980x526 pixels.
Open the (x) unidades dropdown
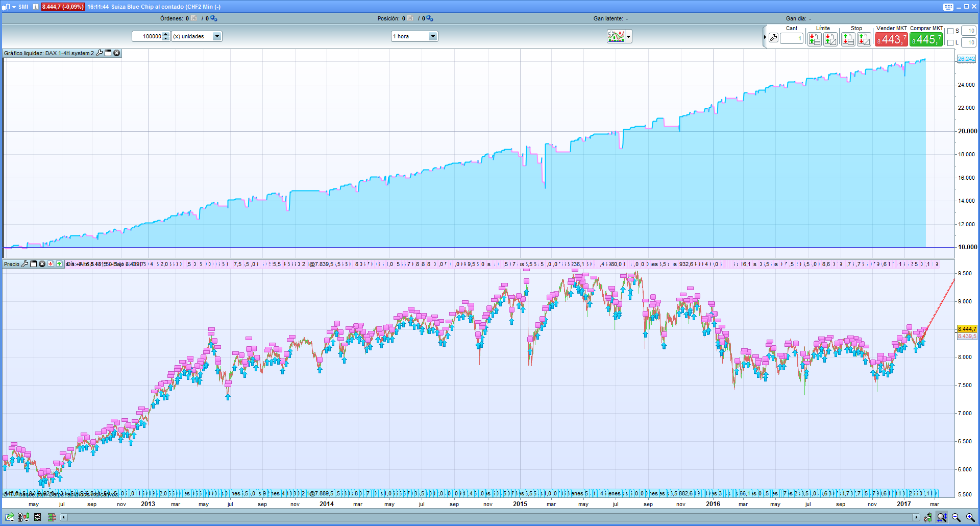coord(197,36)
